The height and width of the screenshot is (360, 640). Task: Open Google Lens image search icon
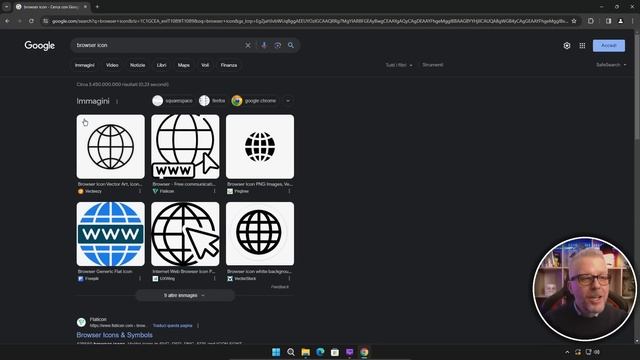pos(278,45)
